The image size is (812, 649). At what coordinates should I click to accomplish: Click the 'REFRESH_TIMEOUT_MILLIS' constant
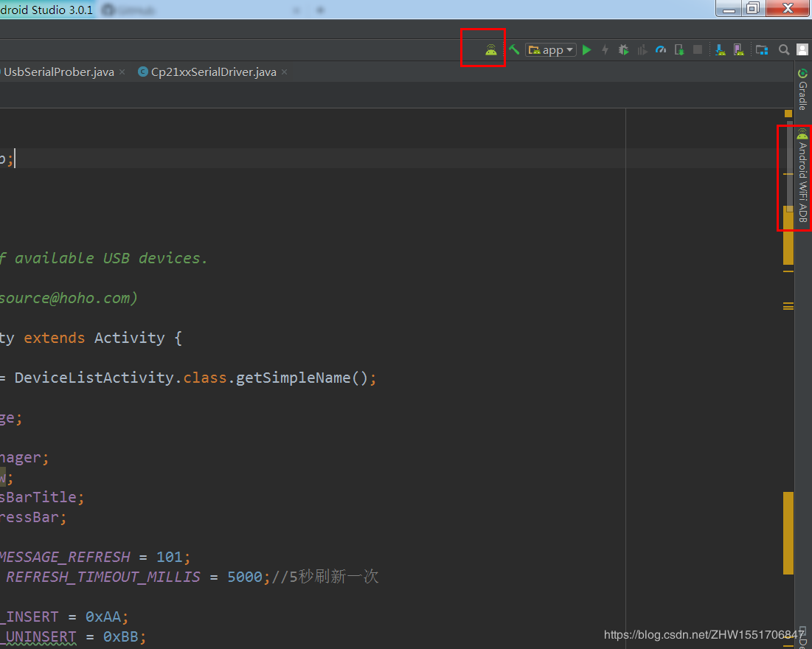pyautogui.click(x=103, y=577)
